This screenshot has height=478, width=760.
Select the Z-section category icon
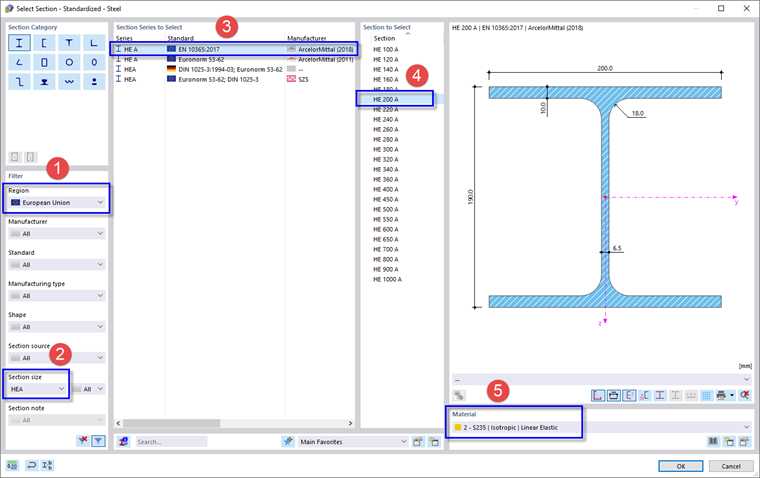(19, 81)
